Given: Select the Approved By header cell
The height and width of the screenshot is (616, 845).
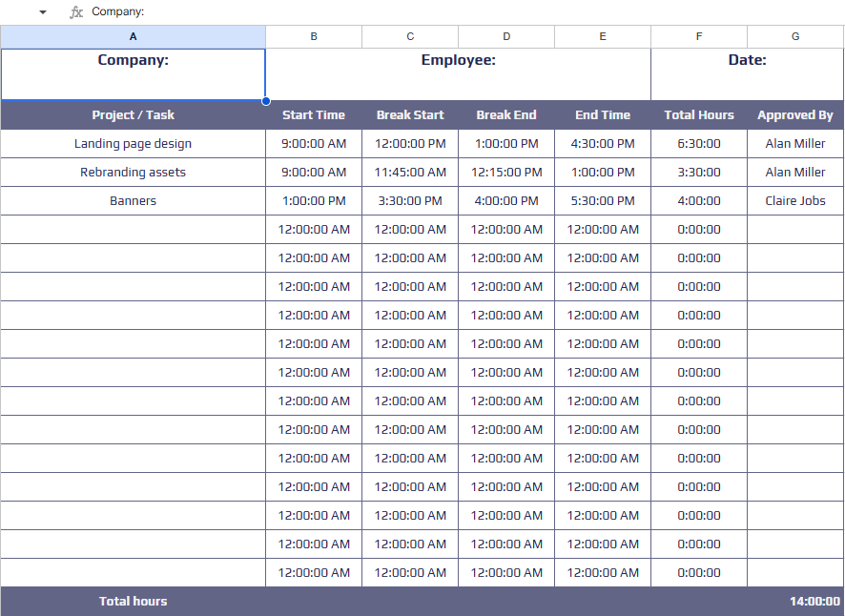Looking at the screenshot, I should click(x=795, y=115).
